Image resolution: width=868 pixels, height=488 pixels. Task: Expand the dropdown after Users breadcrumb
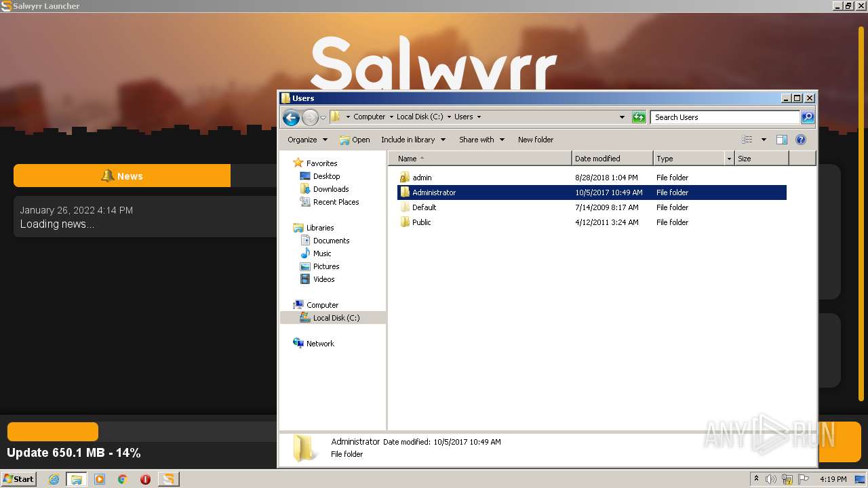pyautogui.click(x=479, y=117)
